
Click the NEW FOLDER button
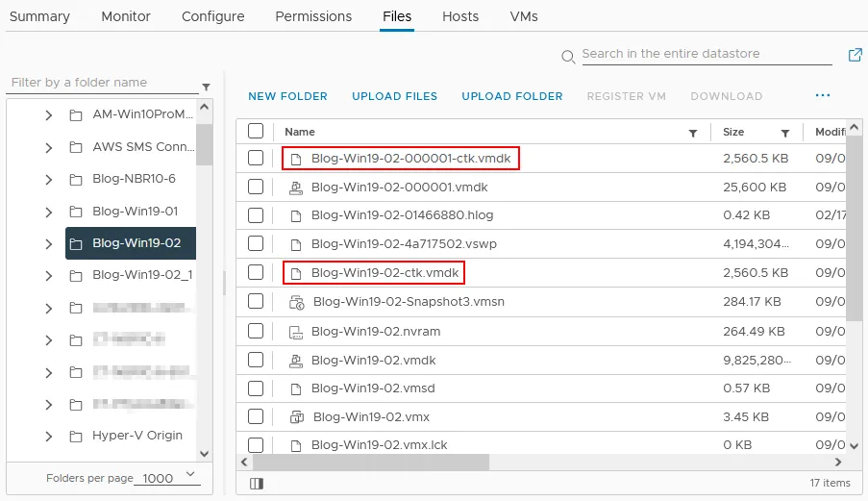coord(287,96)
